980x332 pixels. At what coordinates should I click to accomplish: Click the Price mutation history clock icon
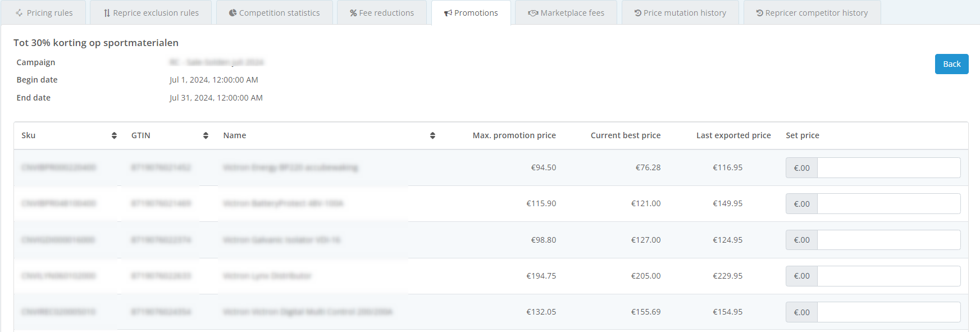[x=638, y=13]
